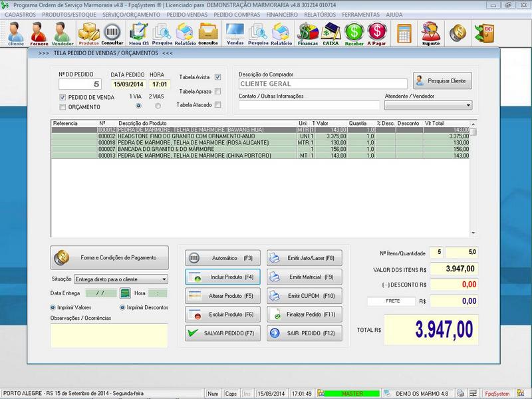Check the Tabela Aprazo checkbox
The width and height of the screenshot is (532, 399).
[217, 91]
